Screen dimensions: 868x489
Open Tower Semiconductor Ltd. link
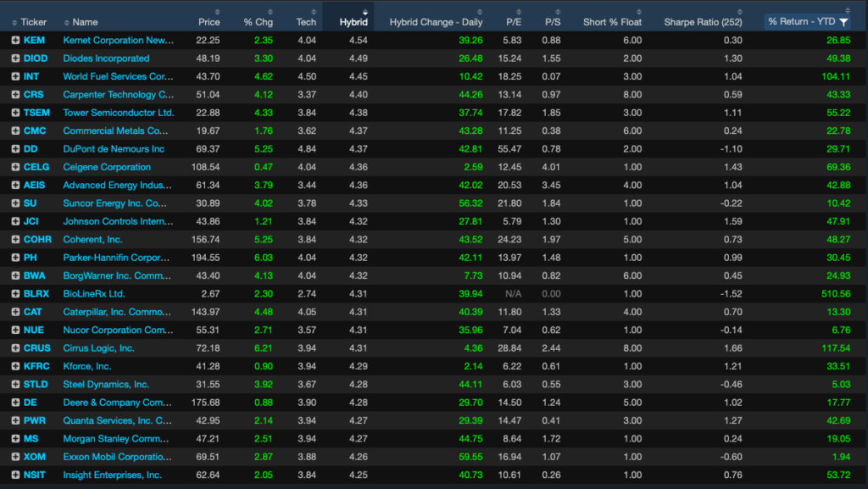pyautogui.click(x=119, y=113)
